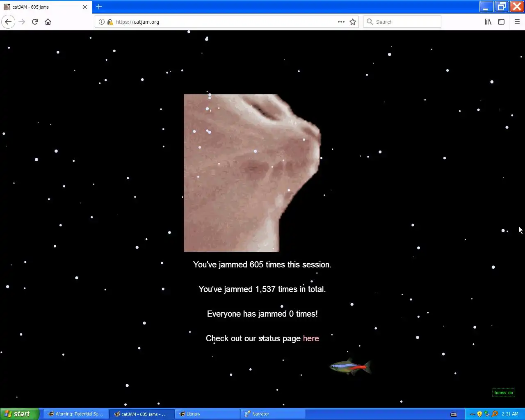
Task: Bookmark this page with the star
Action: tap(353, 22)
